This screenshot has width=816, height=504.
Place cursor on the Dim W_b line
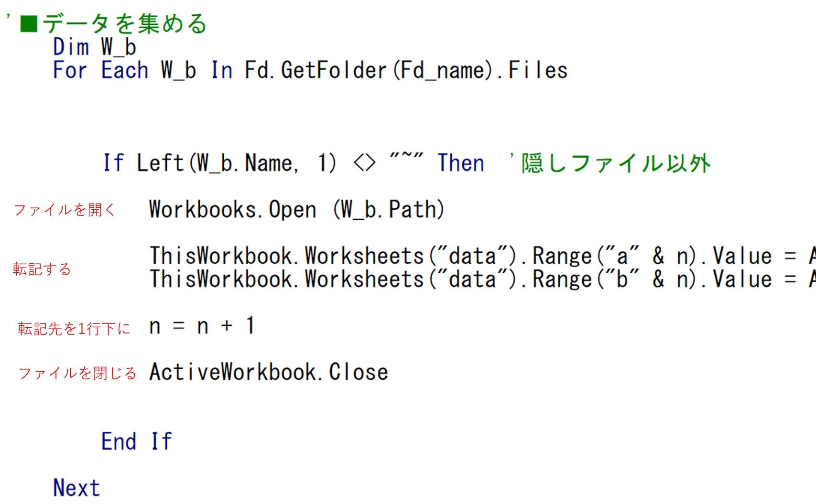[x=95, y=47]
